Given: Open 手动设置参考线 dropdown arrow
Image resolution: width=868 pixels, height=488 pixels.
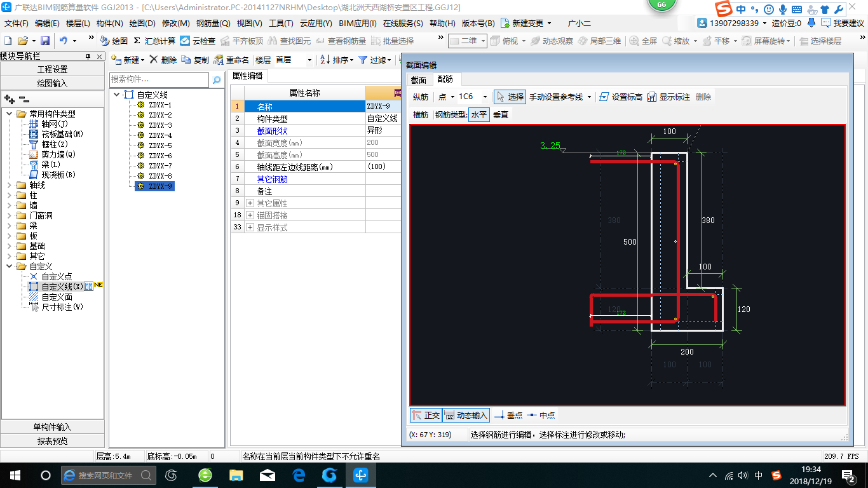Looking at the screenshot, I should click(x=589, y=97).
